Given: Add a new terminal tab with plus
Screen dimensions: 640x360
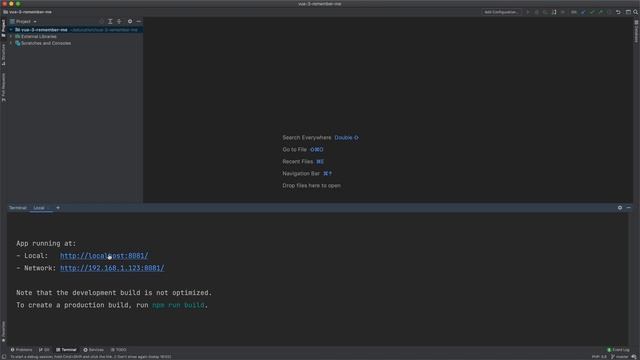Looking at the screenshot, I should (x=58, y=208).
